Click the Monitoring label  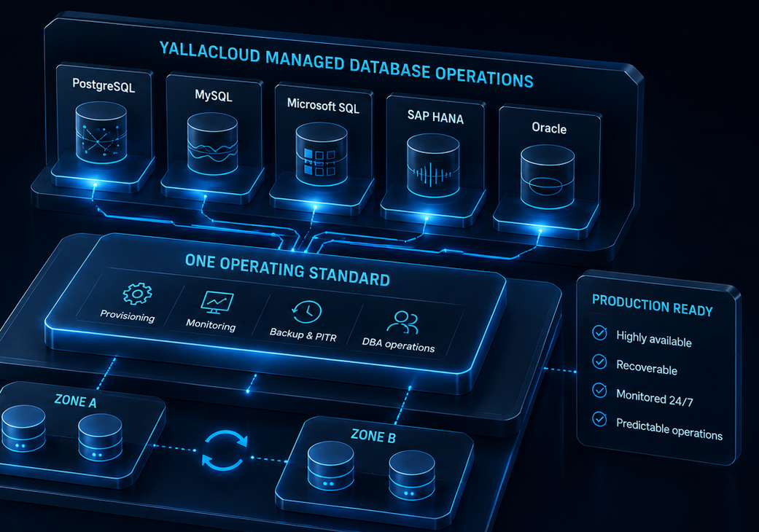point(211,324)
